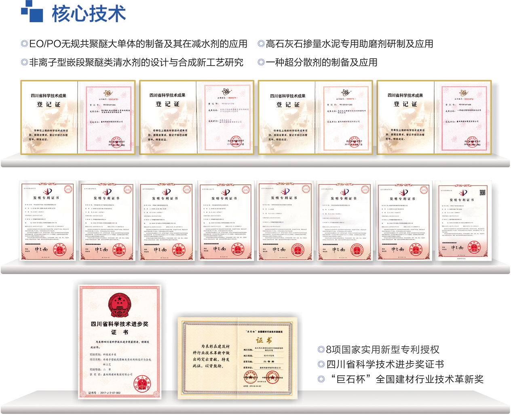Select the 核心技术 heading text

89,14
